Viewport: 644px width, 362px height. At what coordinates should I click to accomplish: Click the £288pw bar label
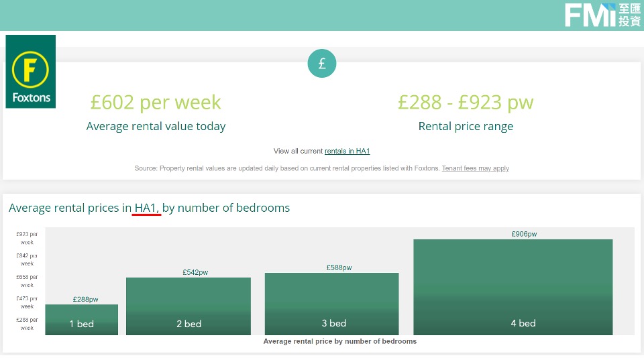[86, 300]
